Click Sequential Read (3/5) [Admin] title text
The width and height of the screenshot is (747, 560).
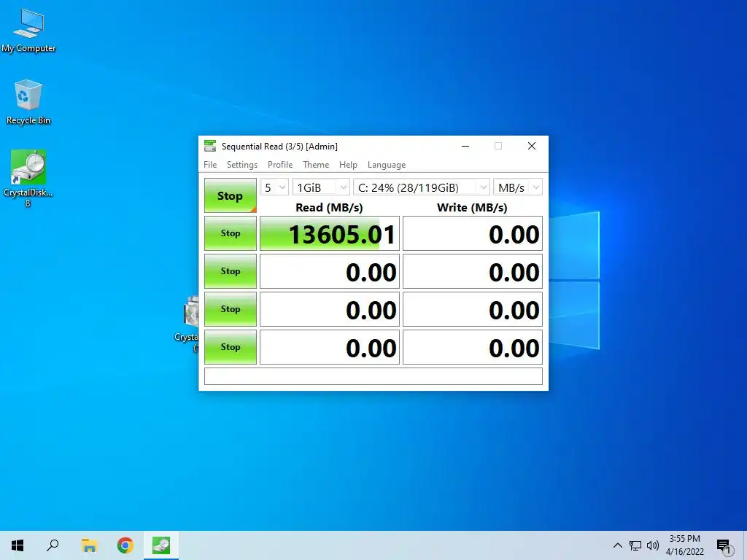point(279,146)
